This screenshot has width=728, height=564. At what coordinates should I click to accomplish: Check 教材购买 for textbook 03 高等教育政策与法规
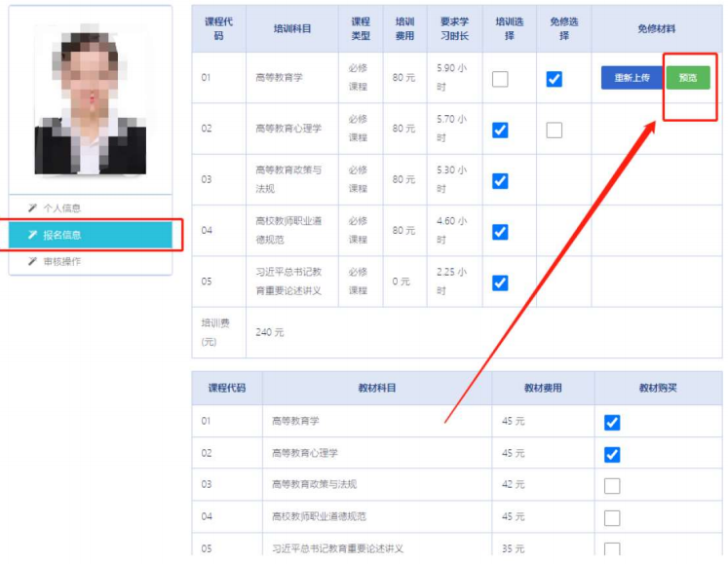click(x=612, y=485)
